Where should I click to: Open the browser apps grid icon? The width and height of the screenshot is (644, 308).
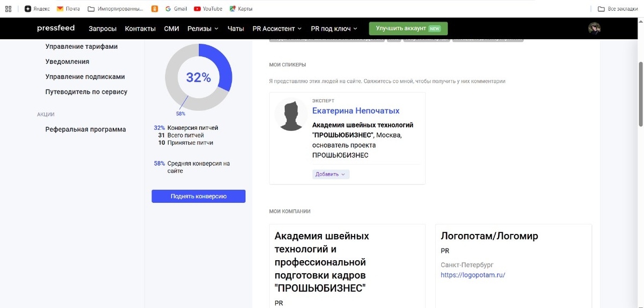8,9
